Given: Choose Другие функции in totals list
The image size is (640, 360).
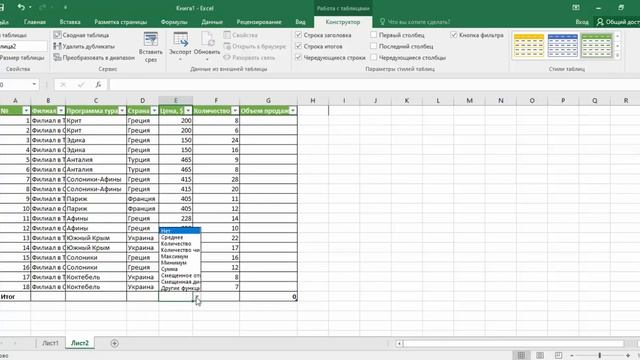Looking at the screenshot, I should coord(180,288).
